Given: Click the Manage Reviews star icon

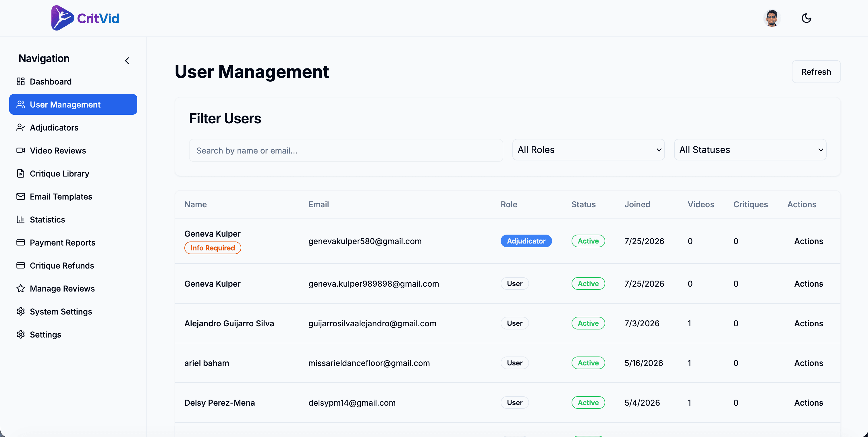Looking at the screenshot, I should pyautogui.click(x=21, y=288).
